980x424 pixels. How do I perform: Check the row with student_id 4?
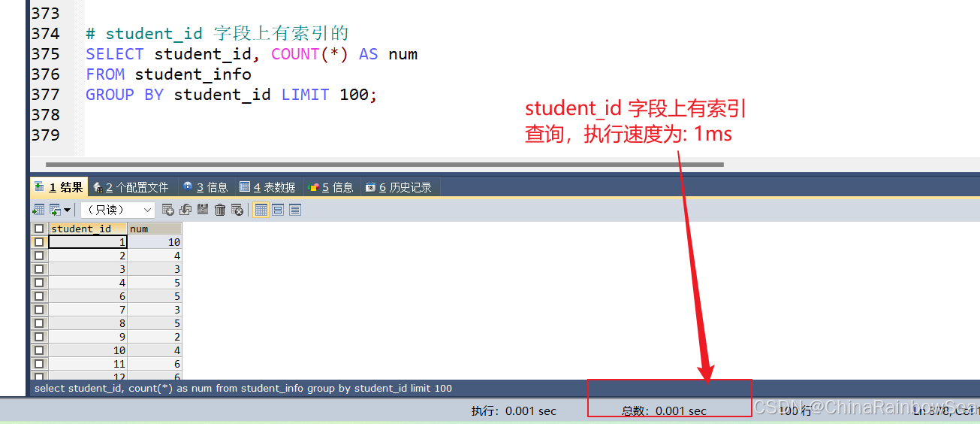[39, 283]
